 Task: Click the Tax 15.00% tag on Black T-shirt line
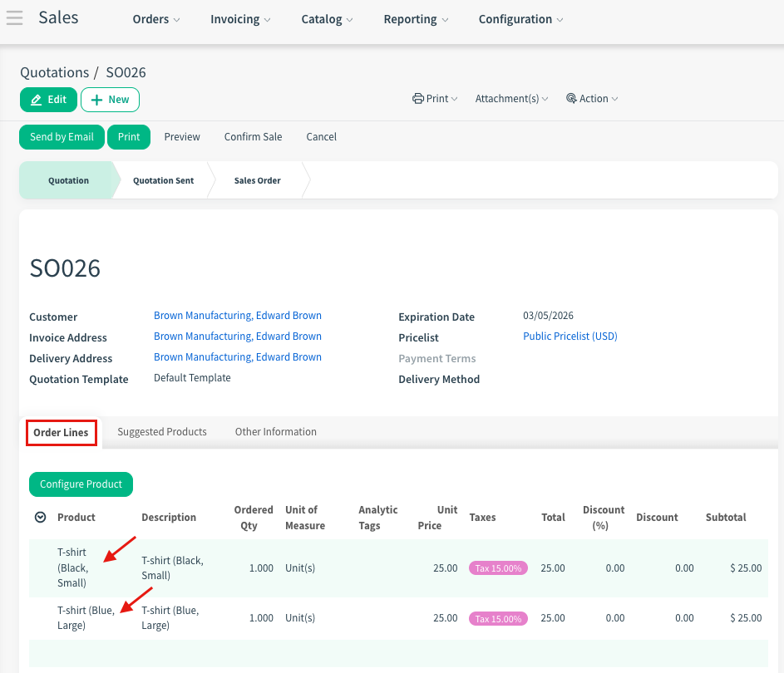click(498, 568)
